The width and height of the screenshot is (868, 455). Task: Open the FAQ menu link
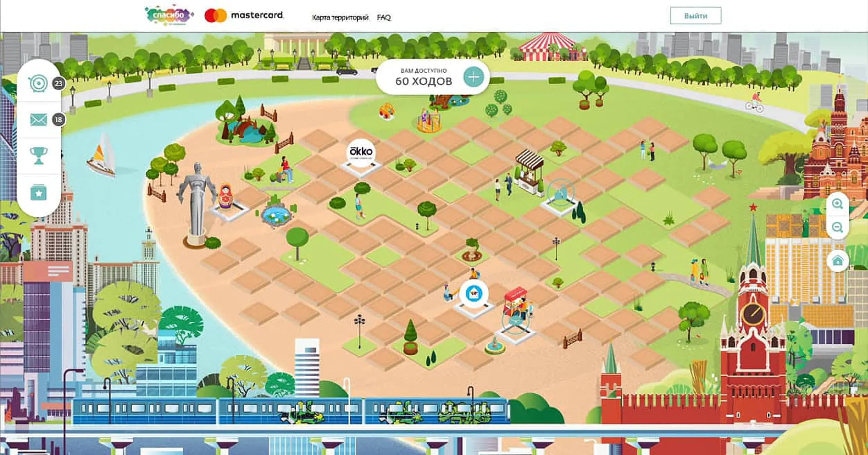click(x=383, y=17)
